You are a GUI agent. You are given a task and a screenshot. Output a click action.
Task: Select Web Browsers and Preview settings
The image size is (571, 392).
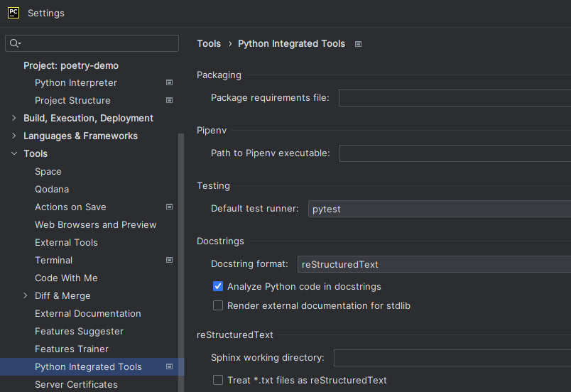(x=95, y=225)
